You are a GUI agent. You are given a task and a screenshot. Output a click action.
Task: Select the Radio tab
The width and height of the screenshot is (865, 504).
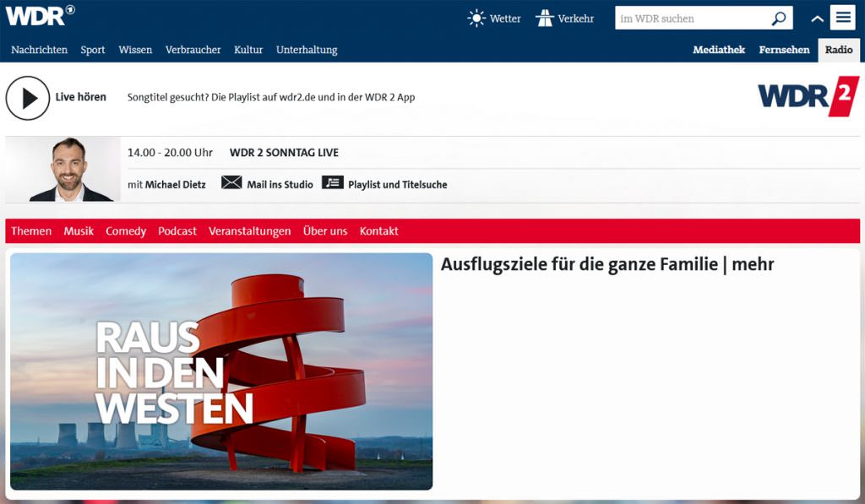point(839,50)
